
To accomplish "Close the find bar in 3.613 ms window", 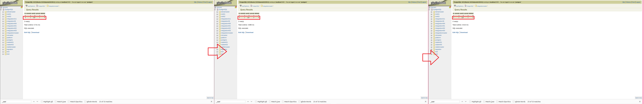I will (x=640, y=101).
